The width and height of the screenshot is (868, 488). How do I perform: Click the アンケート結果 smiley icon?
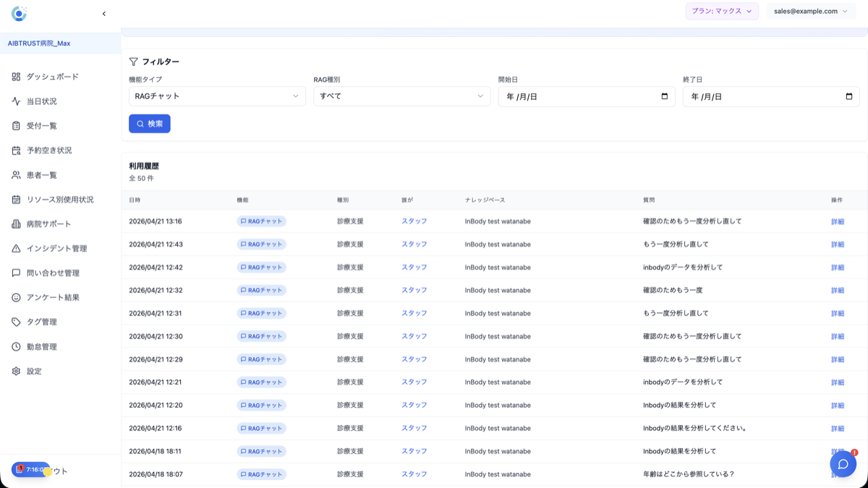click(x=16, y=298)
